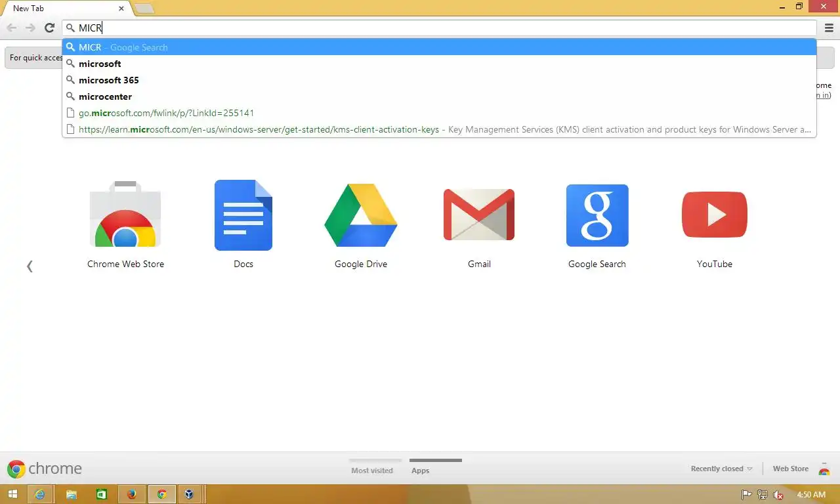Image resolution: width=840 pixels, height=504 pixels.
Task: Switch to the Most visited section
Action: click(372, 470)
